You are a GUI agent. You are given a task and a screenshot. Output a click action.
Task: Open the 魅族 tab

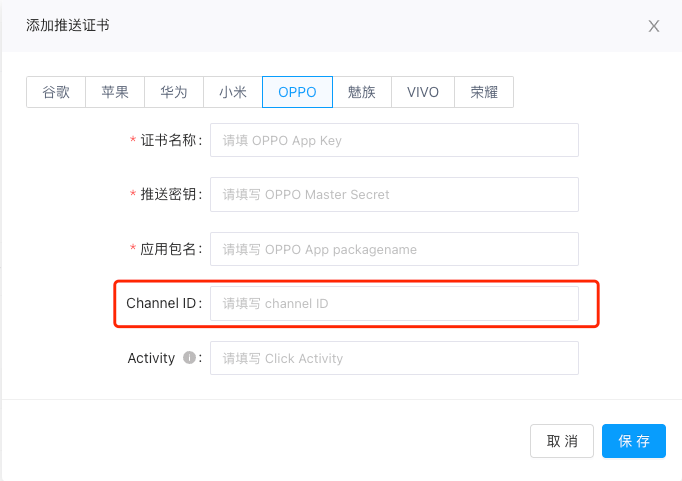coord(362,92)
